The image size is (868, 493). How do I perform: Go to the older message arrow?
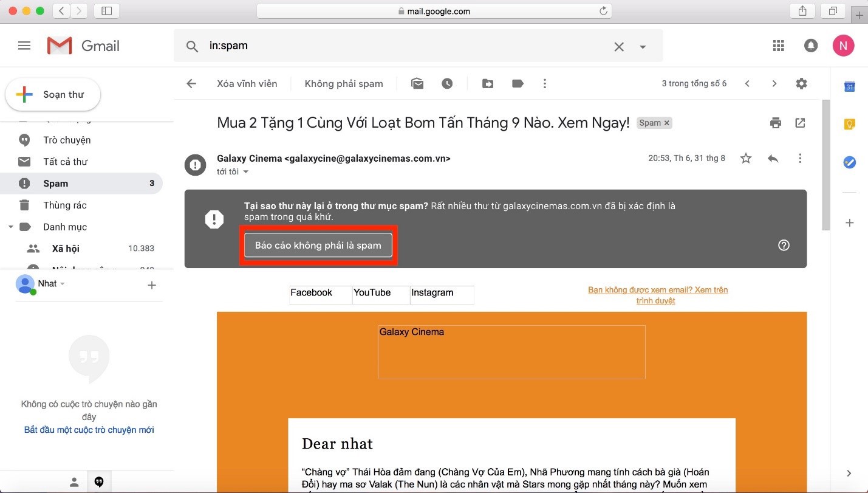pos(774,84)
